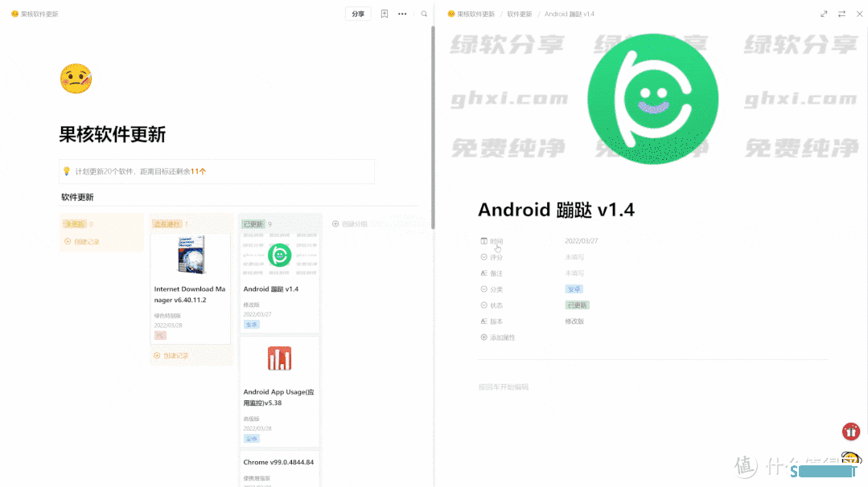Click the 分类 property select icon
Screen dimensions: 868x487
[483, 289]
